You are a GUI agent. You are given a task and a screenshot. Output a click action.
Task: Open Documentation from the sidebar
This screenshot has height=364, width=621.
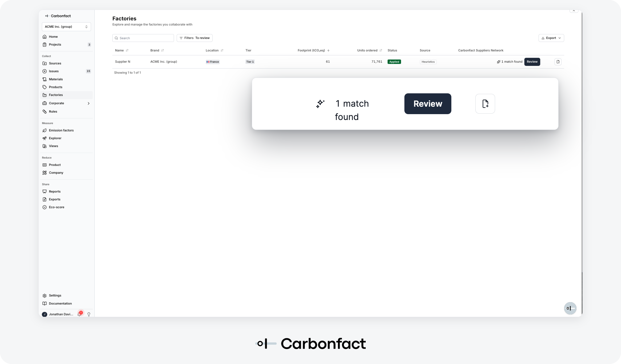pos(66,303)
